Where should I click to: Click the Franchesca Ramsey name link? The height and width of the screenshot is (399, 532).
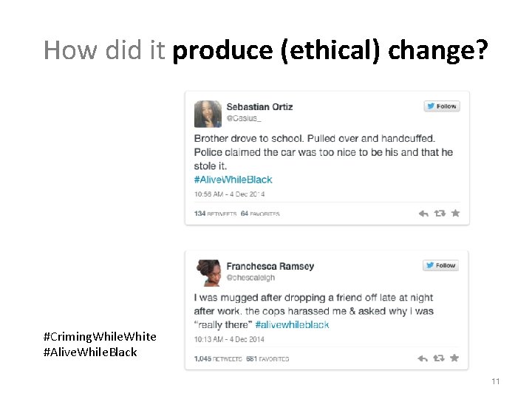tap(270, 266)
